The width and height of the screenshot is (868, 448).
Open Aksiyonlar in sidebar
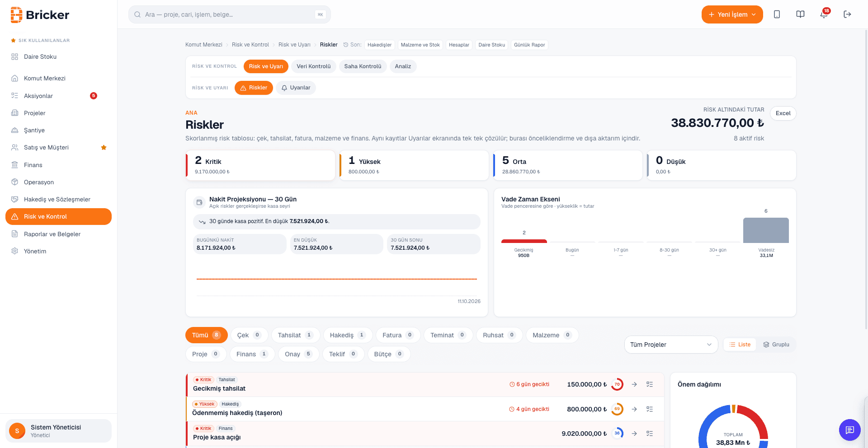pyautogui.click(x=58, y=96)
